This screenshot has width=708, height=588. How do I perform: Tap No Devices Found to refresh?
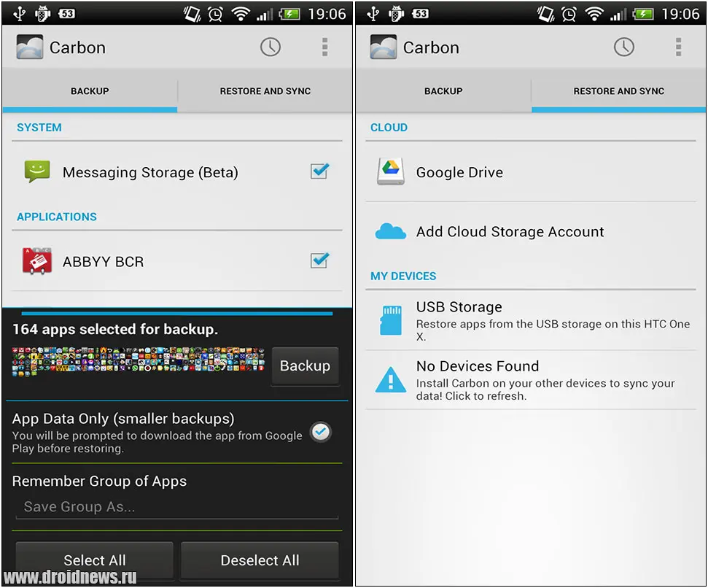pos(531,380)
